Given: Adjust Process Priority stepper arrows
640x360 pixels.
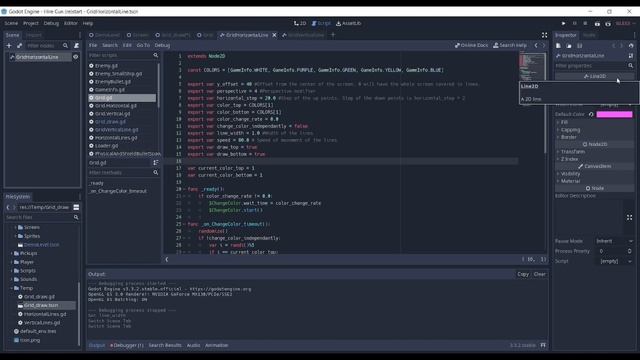Looking at the screenshot, I should [629, 251].
